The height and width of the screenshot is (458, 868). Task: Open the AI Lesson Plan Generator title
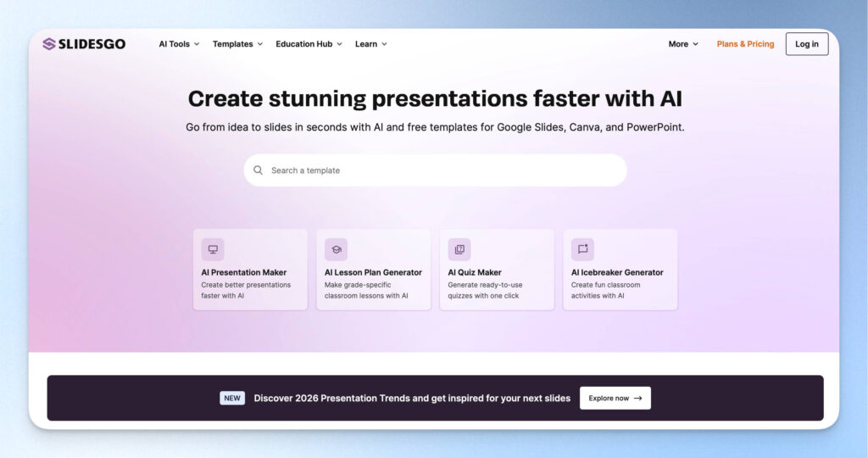click(x=373, y=272)
